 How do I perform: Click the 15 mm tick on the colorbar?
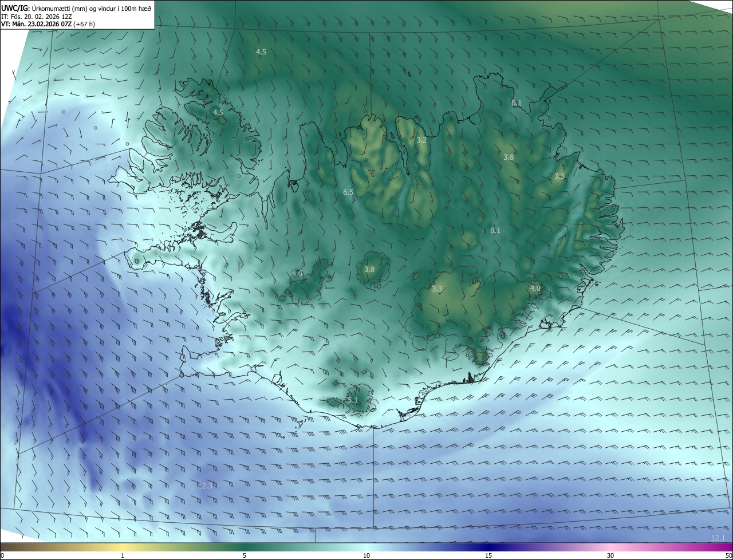coord(488,555)
